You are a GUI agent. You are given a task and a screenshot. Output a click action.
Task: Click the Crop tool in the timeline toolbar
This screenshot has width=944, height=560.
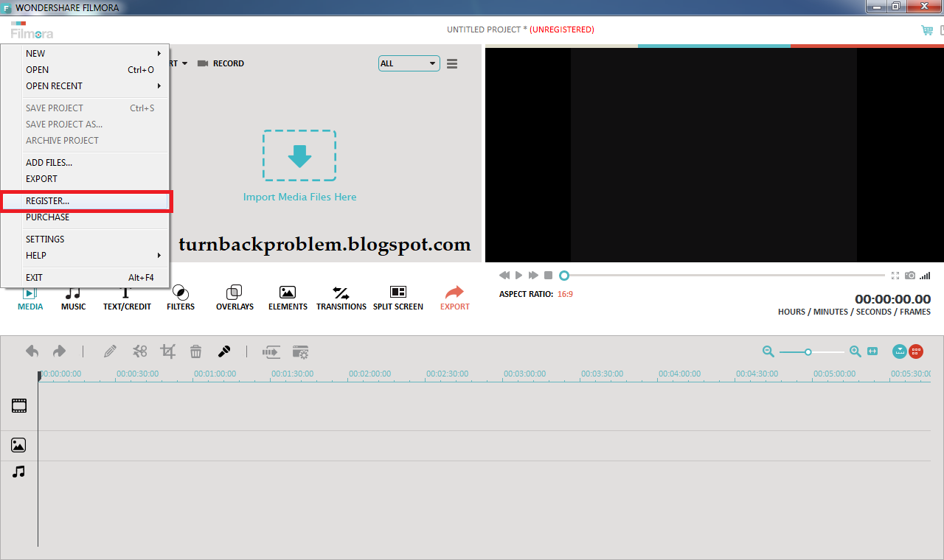167,351
